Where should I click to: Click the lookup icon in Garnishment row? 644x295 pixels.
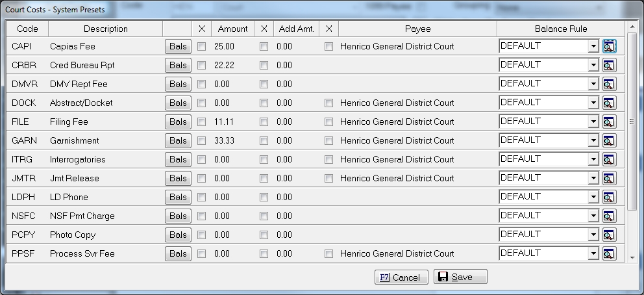click(609, 140)
